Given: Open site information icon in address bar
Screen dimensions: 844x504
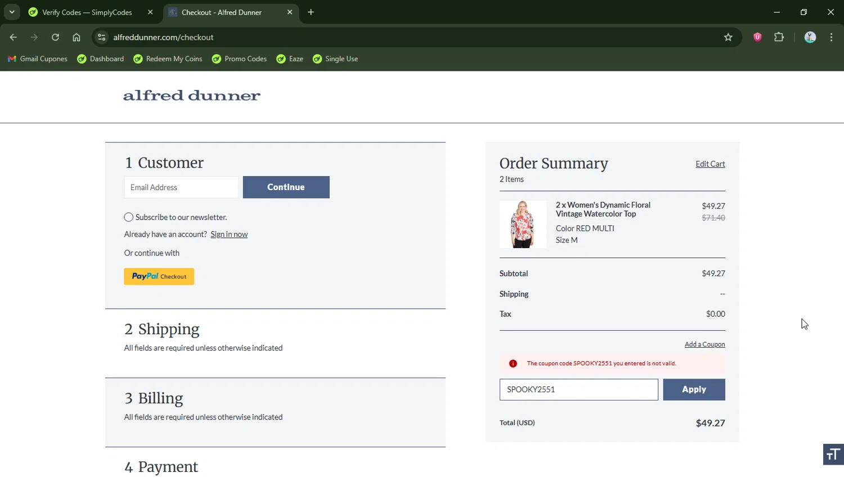Looking at the screenshot, I should click(x=101, y=38).
